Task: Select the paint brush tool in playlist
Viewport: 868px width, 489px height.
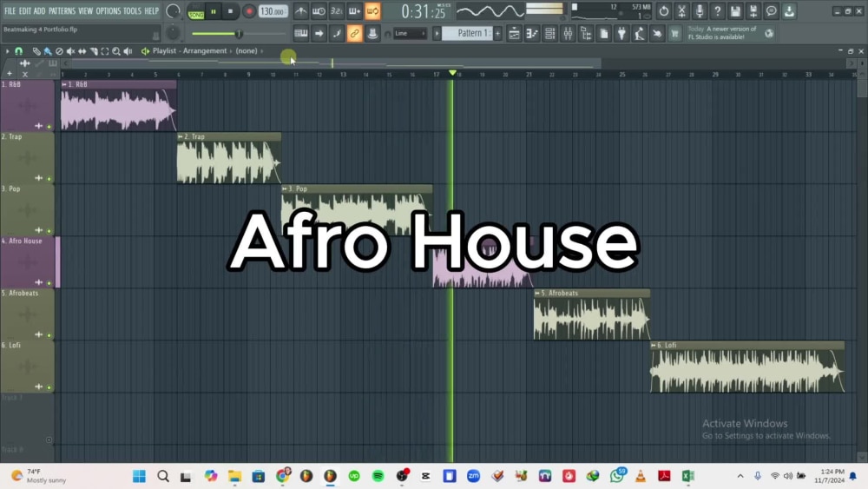Action: coord(48,51)
